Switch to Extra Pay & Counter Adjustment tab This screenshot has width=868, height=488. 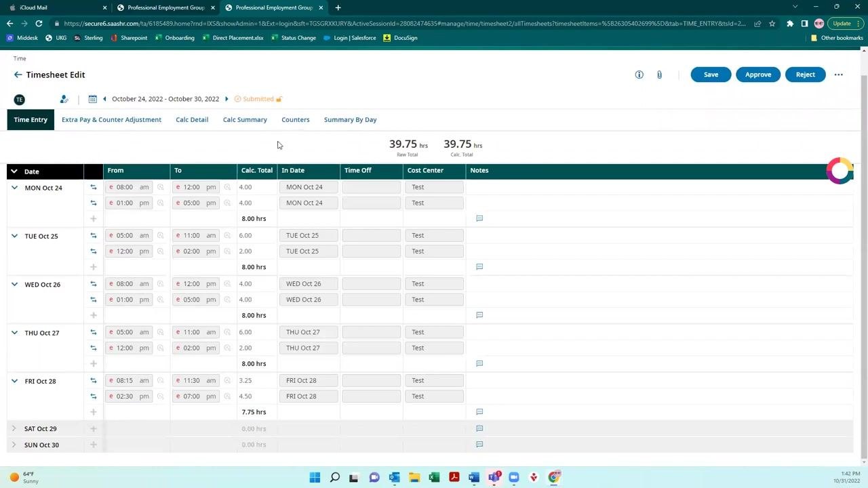pyautogui.click(x=111, y=120)
